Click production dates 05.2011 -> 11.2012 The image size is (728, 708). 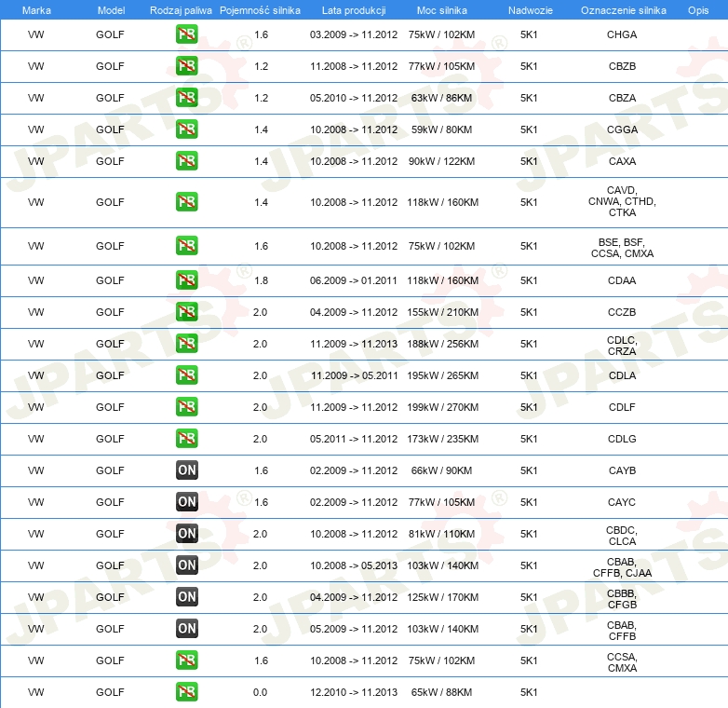[354, 438]
